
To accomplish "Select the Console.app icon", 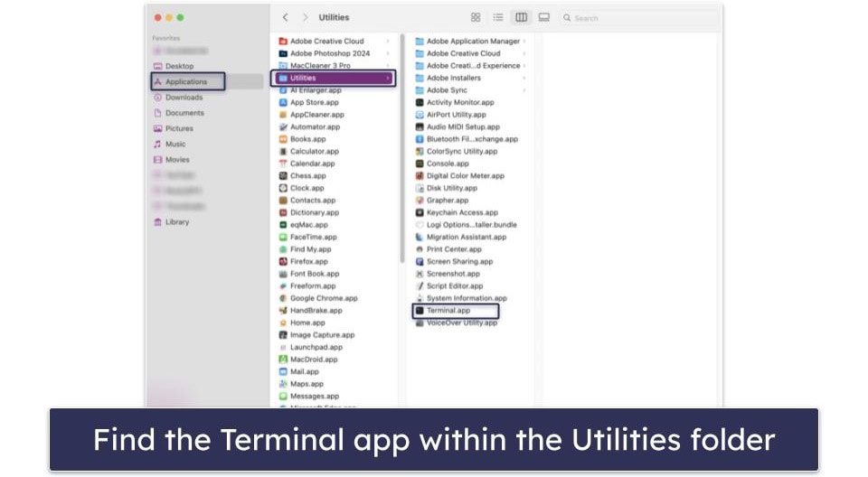I will pyautogui.click(x=420, y=164).
